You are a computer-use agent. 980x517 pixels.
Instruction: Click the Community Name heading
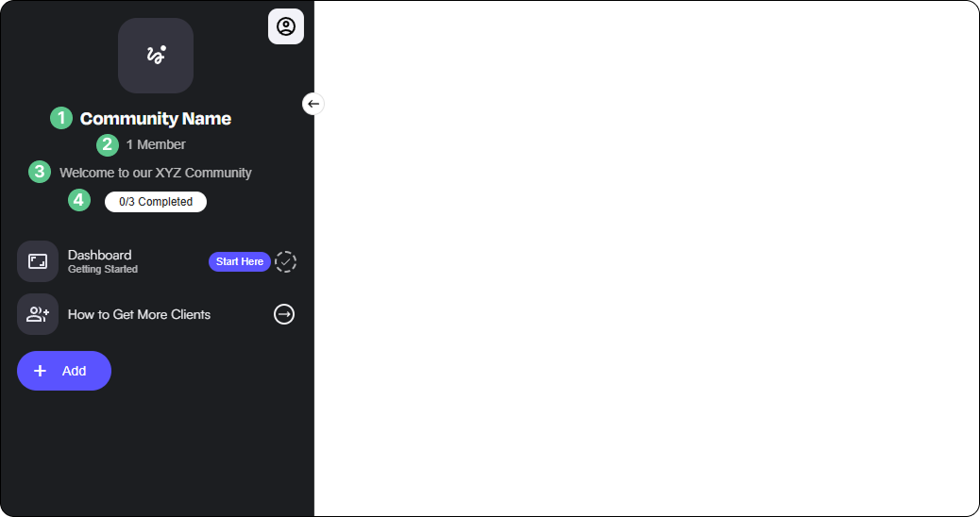click(x=156, y=119)
